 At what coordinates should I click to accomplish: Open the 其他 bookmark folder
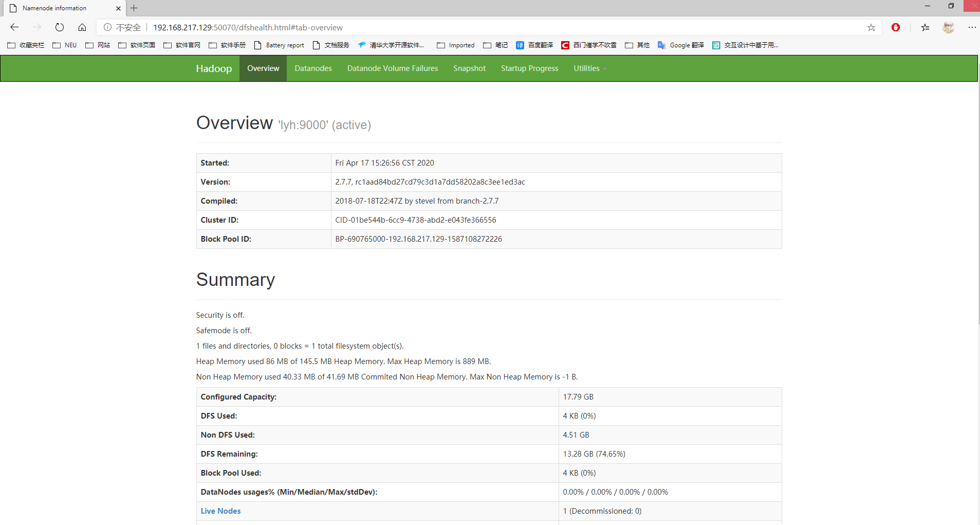tap(637, 45)
